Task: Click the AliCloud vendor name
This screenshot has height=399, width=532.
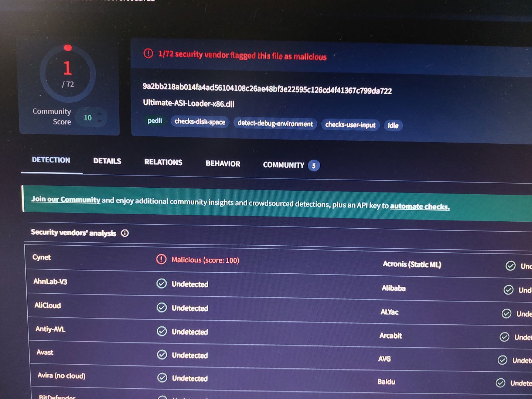Action: (x=48, y=306)
